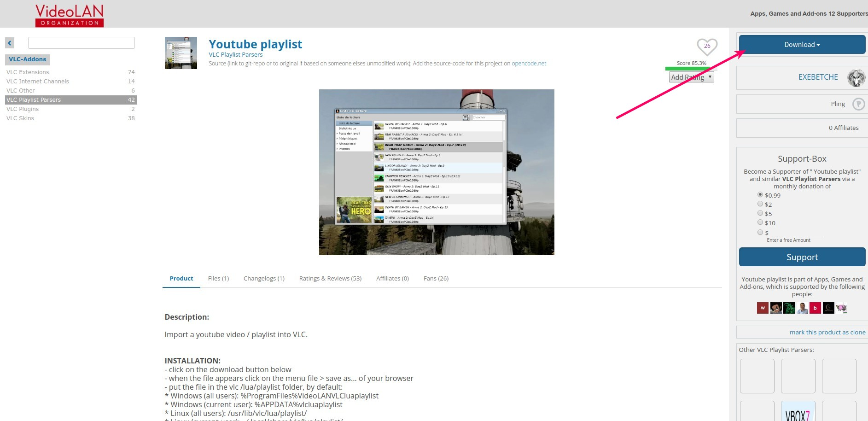Open the main product screenshot image

point(437,172)
